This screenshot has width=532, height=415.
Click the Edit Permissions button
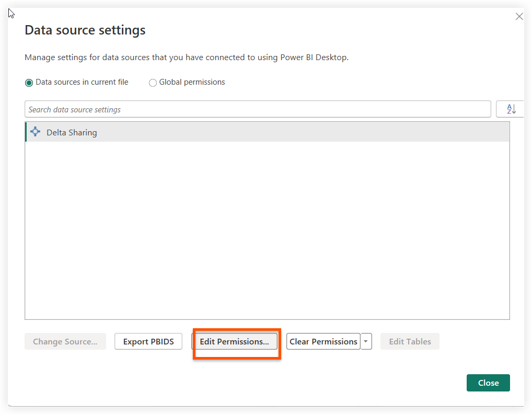(236, 341)
